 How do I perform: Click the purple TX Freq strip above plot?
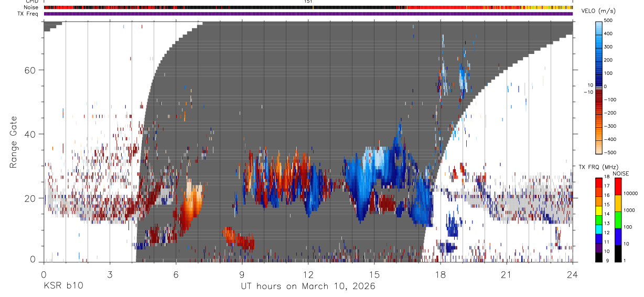(308, 14)
